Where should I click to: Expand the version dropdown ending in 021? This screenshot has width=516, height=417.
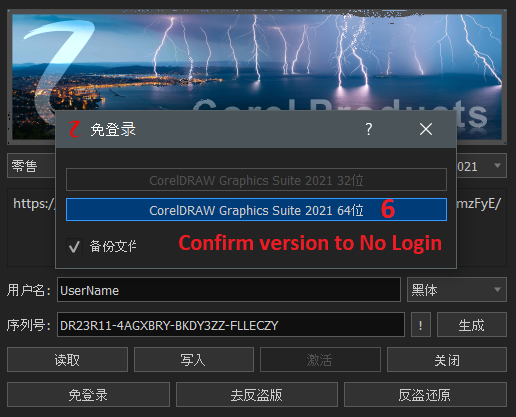point(482,166)
